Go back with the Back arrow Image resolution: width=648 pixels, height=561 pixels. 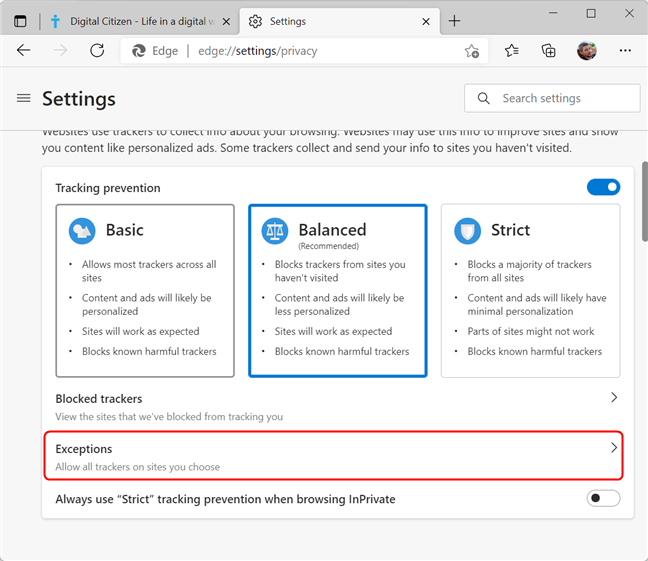(24, 50)
